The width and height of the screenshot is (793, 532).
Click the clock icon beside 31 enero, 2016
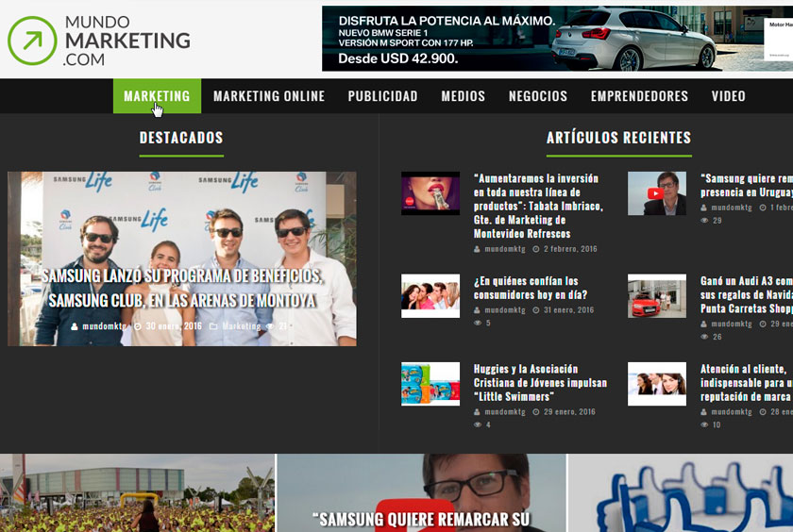click(x=536, y=310)
